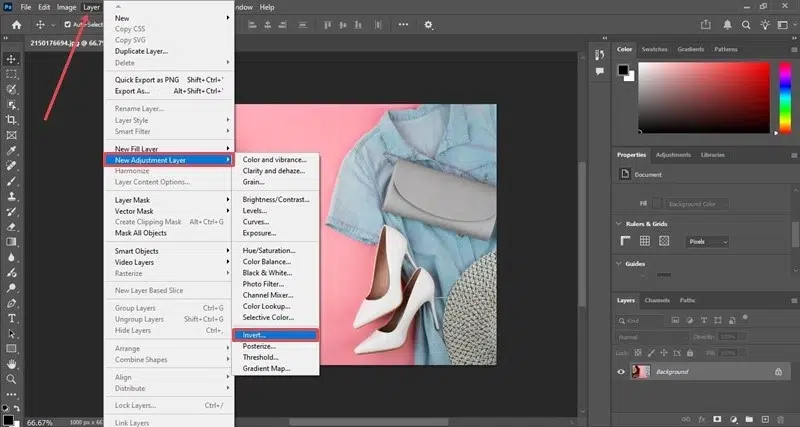
Task: Collapse the Rulers & Grids section
Action: click(619, 223)
